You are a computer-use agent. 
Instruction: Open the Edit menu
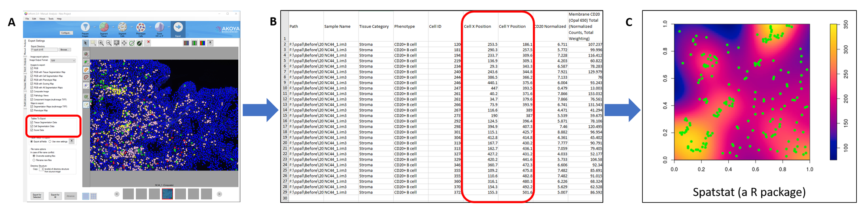pos(34,19)
